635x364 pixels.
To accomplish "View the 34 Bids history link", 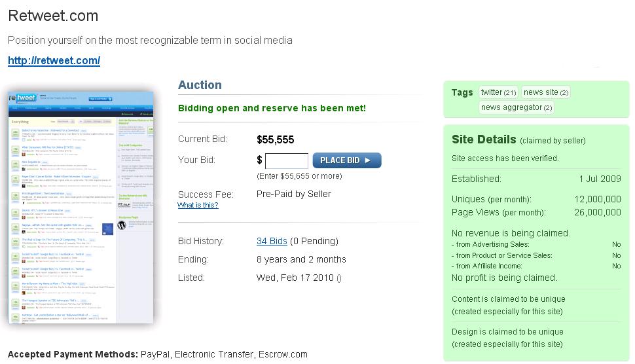I will (x=272, y=241).
